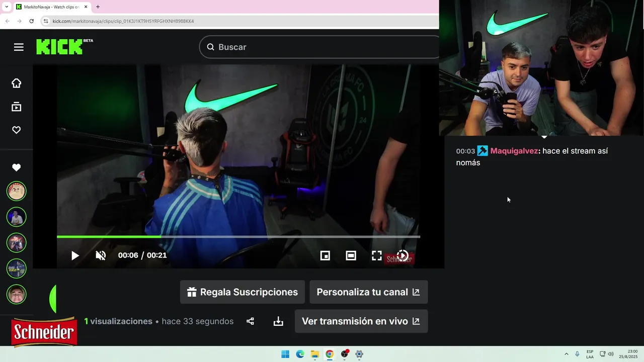The width and height of the screenshot is (644, 362).
Task: Open Microsoft Edge from taskbar
Action: coord(300,354)
